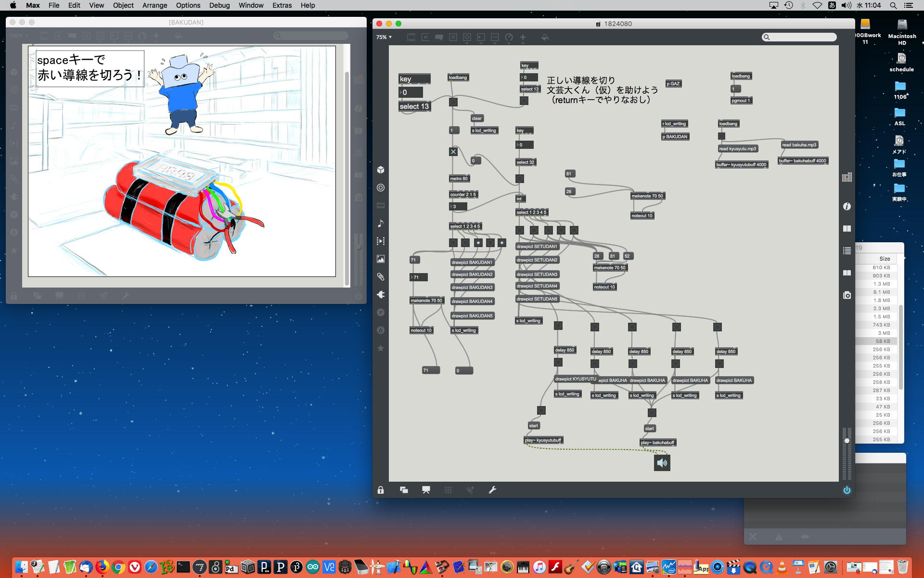Viewport: 924px width, 578px height.
Task: Open patcher windows icon in bottom toolbar
Action: coord(404,490)
